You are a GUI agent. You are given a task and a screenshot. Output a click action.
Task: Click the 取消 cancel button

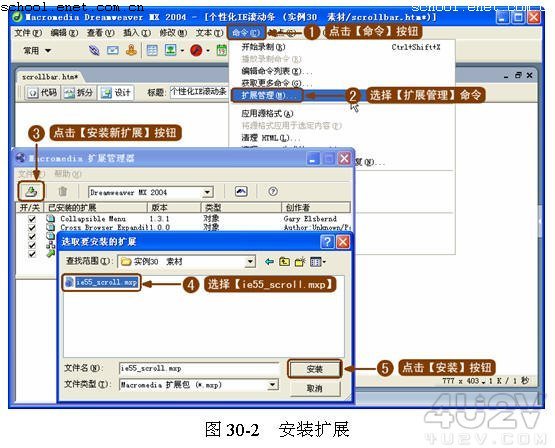pyautogui.click(x=315, y=389)
